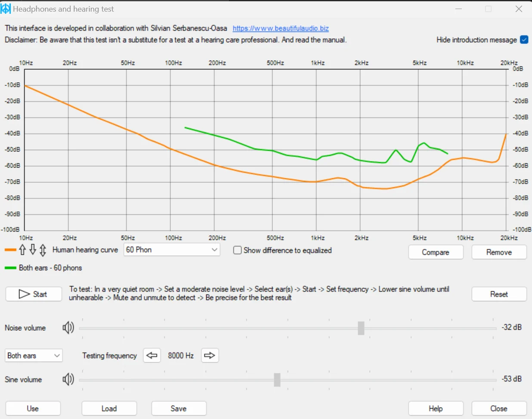
Task: Open the 60 Phon dropdown
Action: pos(172,250)
